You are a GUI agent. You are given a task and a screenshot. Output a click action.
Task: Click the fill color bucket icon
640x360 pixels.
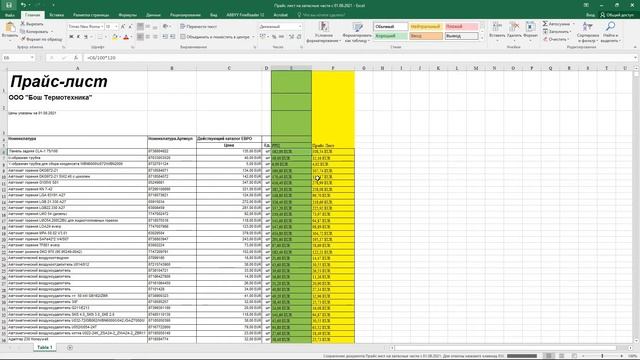click(115, 37)
